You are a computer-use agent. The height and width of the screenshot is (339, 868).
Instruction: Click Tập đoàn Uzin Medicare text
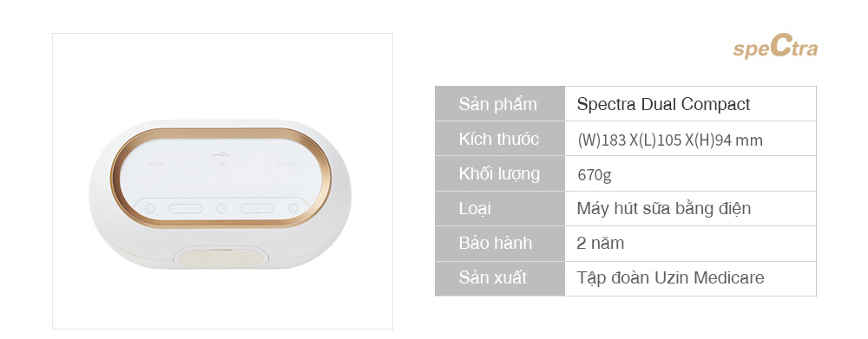670,277
